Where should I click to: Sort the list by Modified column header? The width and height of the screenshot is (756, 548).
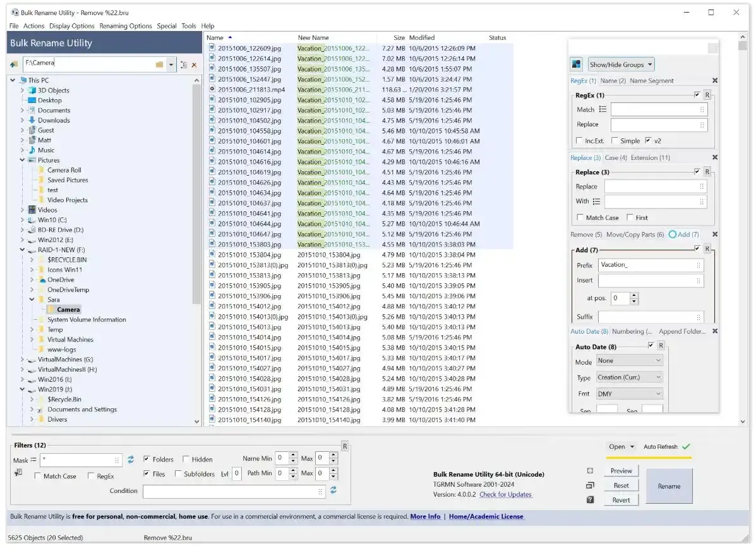click(x=422, y=38)
